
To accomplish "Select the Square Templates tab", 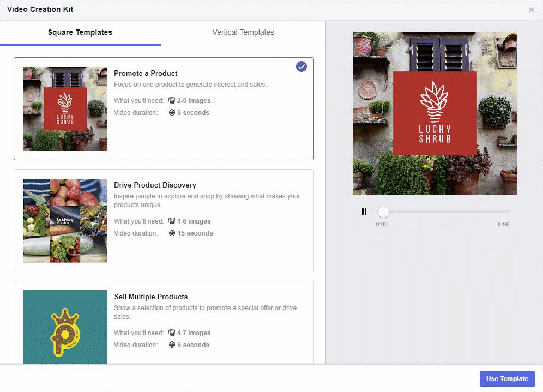I will pos(80,33).
